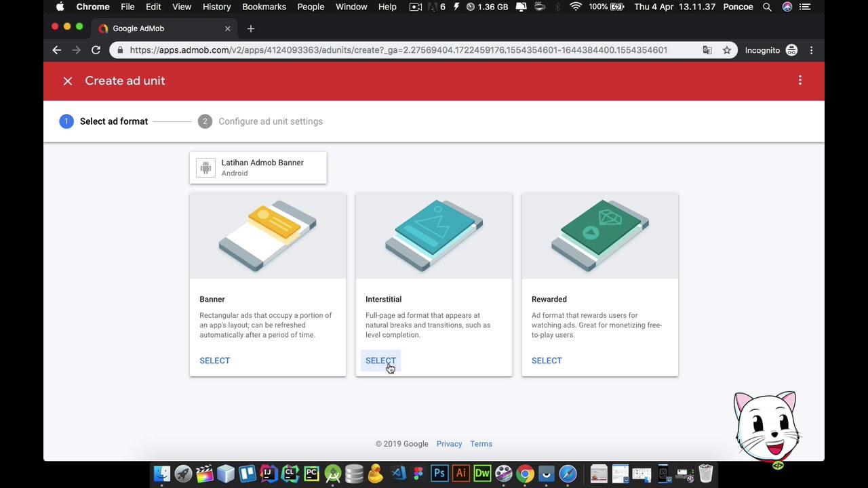This screenshot has height=488, width=868.
Task: Select the Rewarded ad format
Action: pyautogui.click(x=547, y=361)
